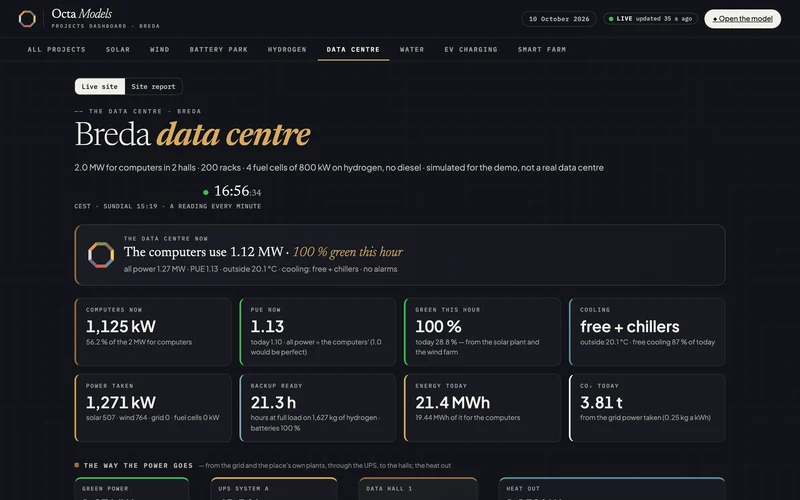The width and height of the screenshot is (800, 500).
Task: Open the All Projects tab
Action: 57,49
